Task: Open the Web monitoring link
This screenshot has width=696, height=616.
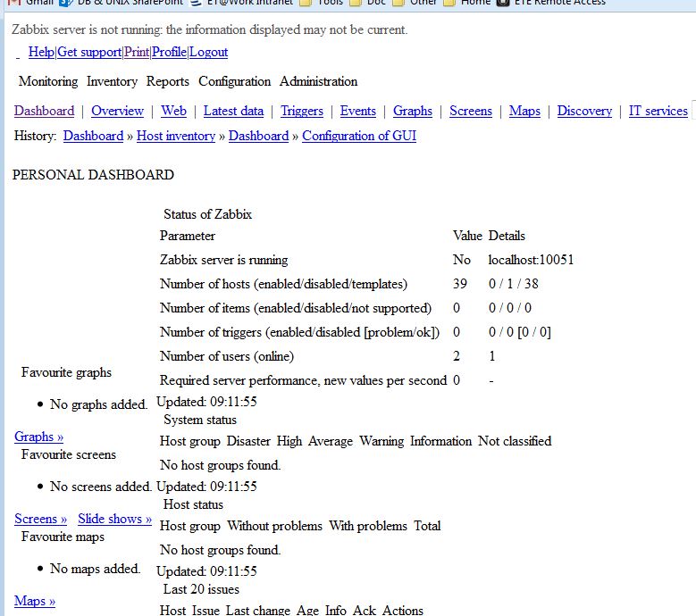Action: [x=173, y=111]
